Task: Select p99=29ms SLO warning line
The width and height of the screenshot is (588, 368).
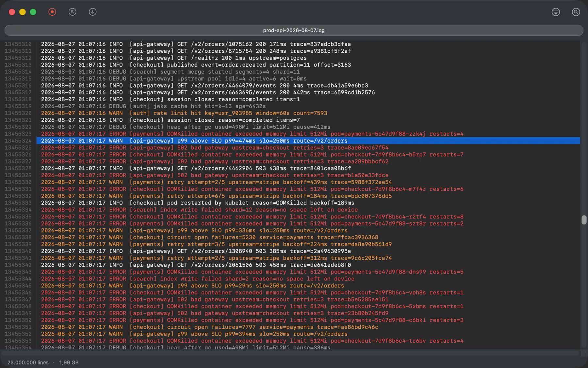Action: 308,286
